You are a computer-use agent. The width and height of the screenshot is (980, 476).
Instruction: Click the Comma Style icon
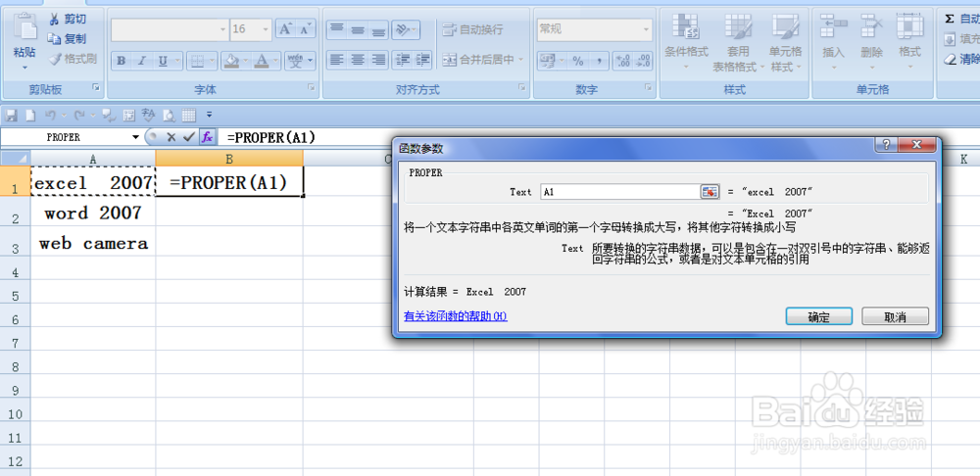tap(598, 61)
